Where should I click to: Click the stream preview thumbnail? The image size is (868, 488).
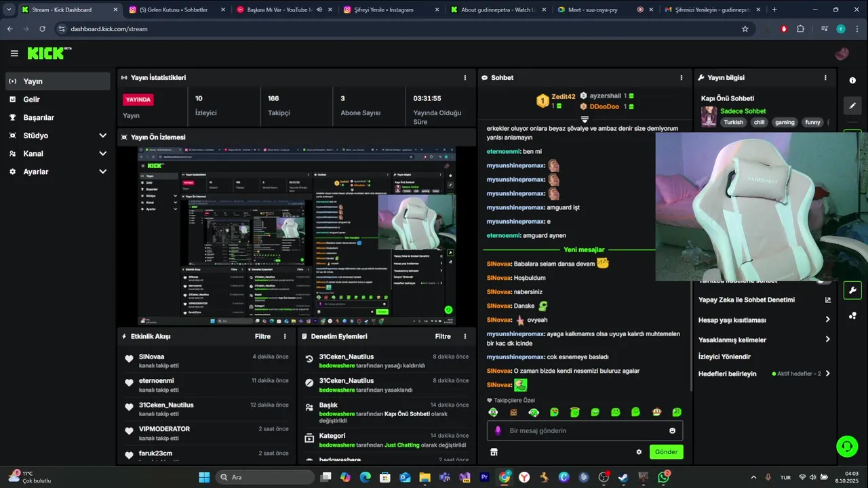(296, 236)
